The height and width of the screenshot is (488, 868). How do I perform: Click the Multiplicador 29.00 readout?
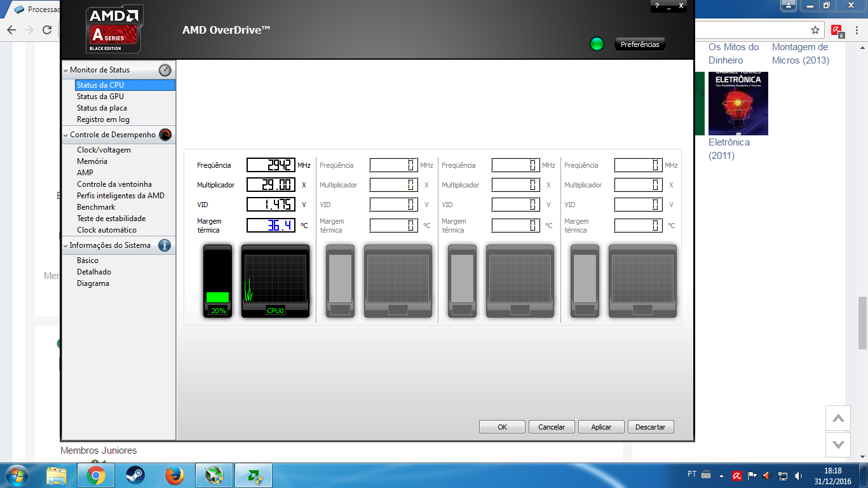271,185
